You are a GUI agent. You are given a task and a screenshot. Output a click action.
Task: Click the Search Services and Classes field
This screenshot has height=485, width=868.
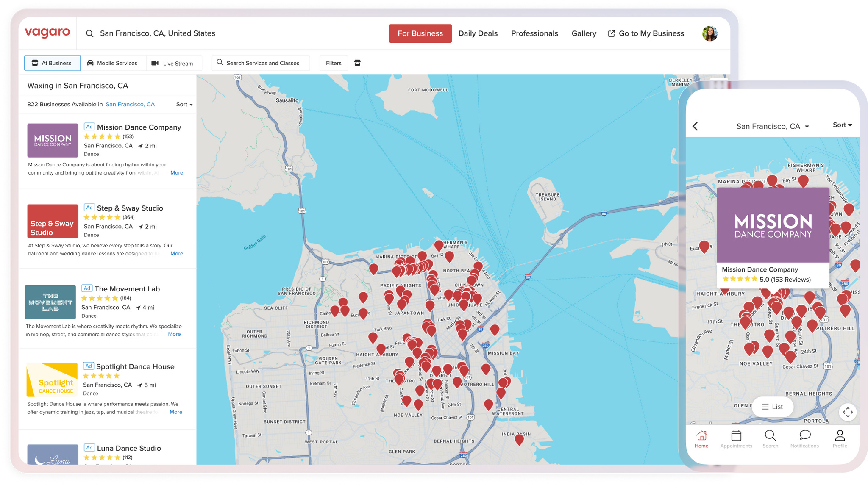click(x=261, y=63)
